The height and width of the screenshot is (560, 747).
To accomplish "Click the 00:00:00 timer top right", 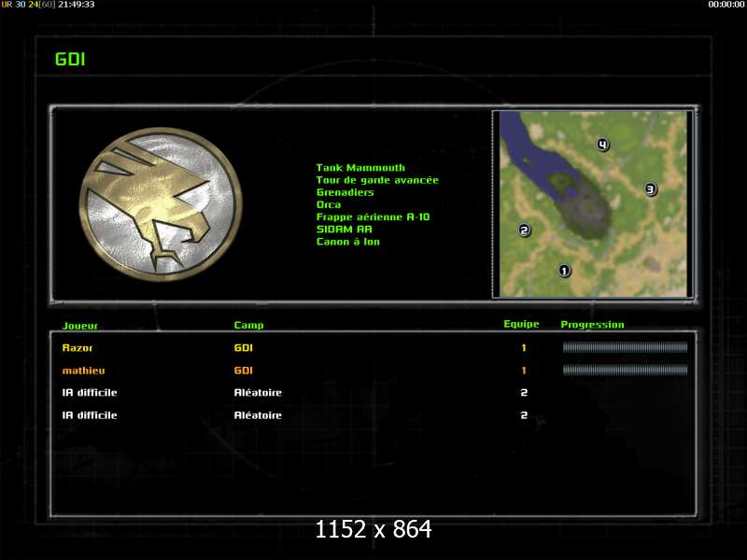I will pos(726,5).
